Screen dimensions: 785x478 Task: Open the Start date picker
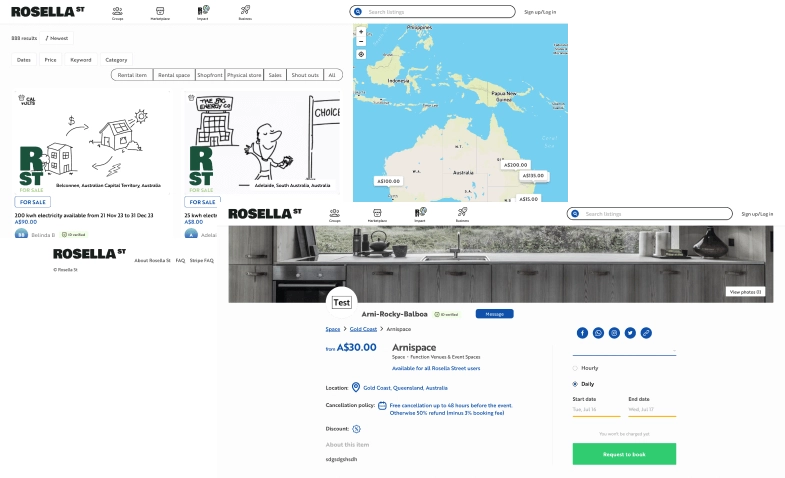coord(596,409)
